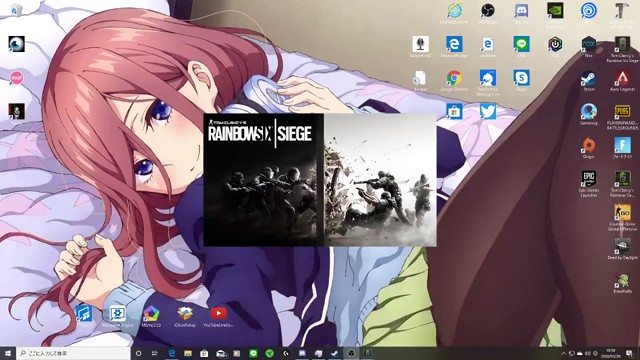Launch Skype from the desktop
Image resolution: width=640 pixels, height=360 pixels.
click(x=521, y=78)
